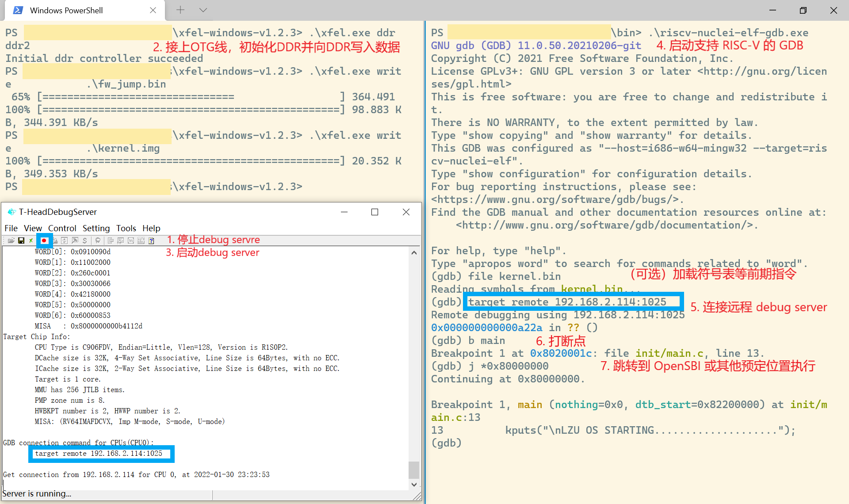Close the T-HeadDebugServer window
Screen dimensions: 849x504
click(406, 212)
